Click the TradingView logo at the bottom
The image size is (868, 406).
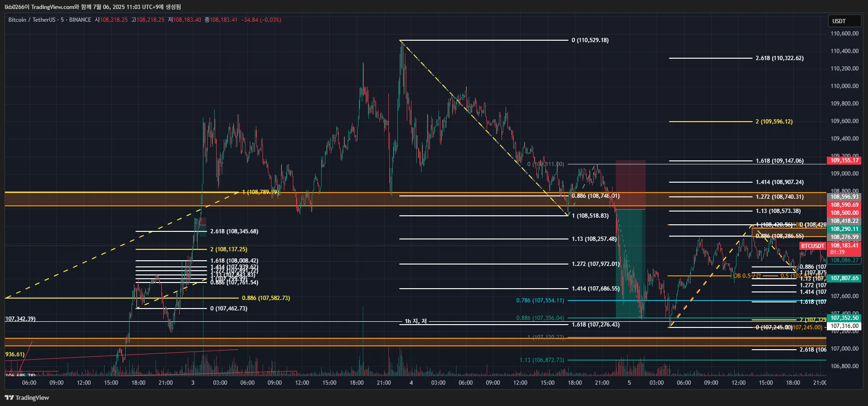coord(27,397)
